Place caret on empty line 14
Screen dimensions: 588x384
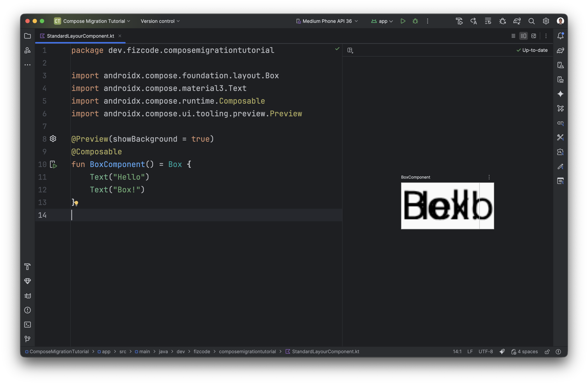[x=189, y=215]
